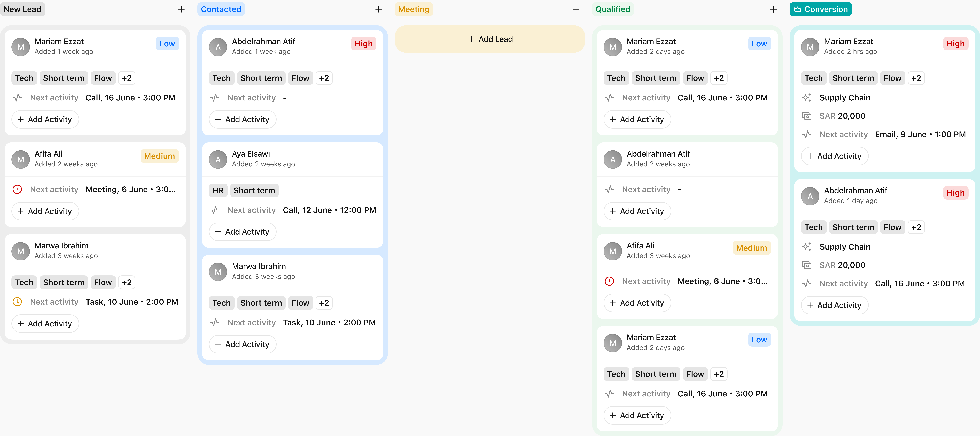Click activity pulse icon on Marwa Ibrahim's Contacted card
The image size is (980, 436).
pyautogui.click(x=215, y=323)
